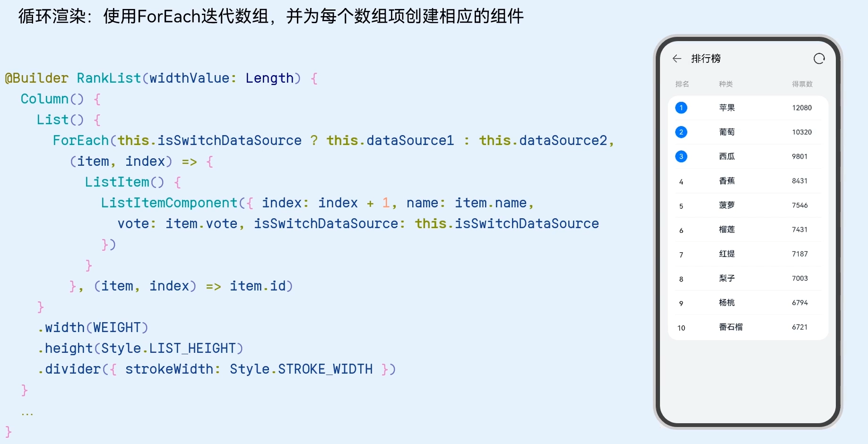Screen dimensions: 868x444
Task: Select the 菠萝 entry in the list
Action: pyautogui.click(x=727, y=205)
